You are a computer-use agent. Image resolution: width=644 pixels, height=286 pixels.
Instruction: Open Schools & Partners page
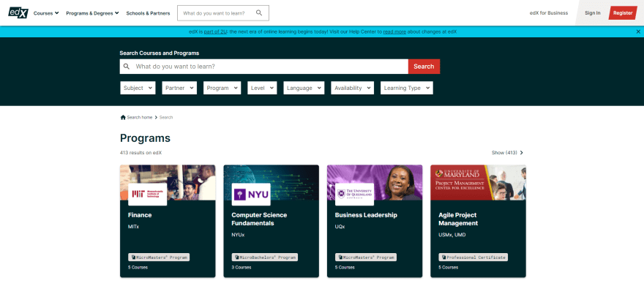coord(148,13)
